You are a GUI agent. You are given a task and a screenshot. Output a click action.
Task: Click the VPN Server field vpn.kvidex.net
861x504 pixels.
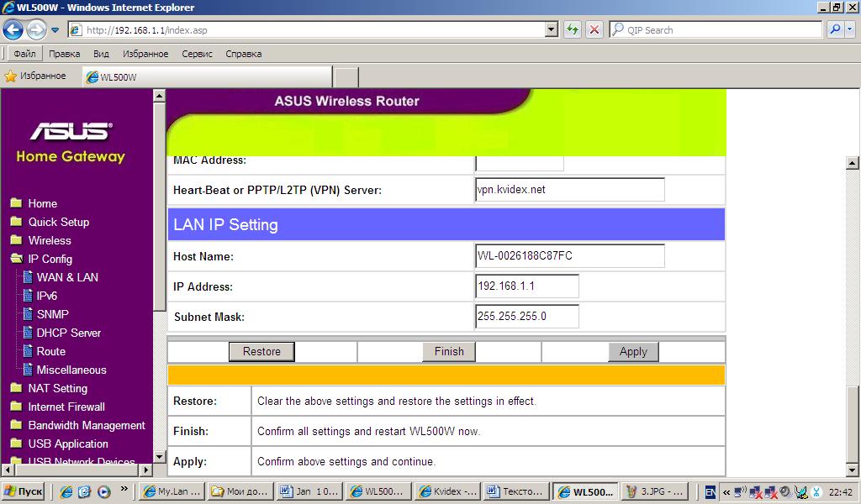570,189
